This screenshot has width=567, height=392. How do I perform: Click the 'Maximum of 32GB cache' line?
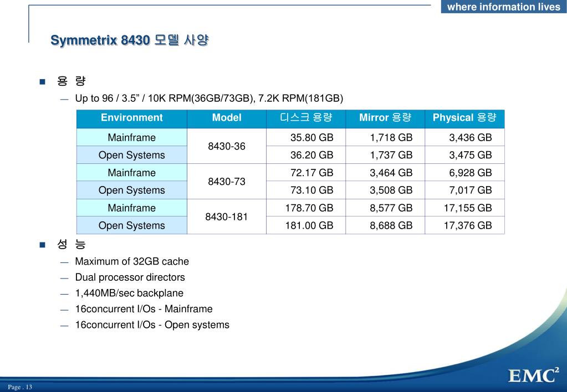pos(132,261)
